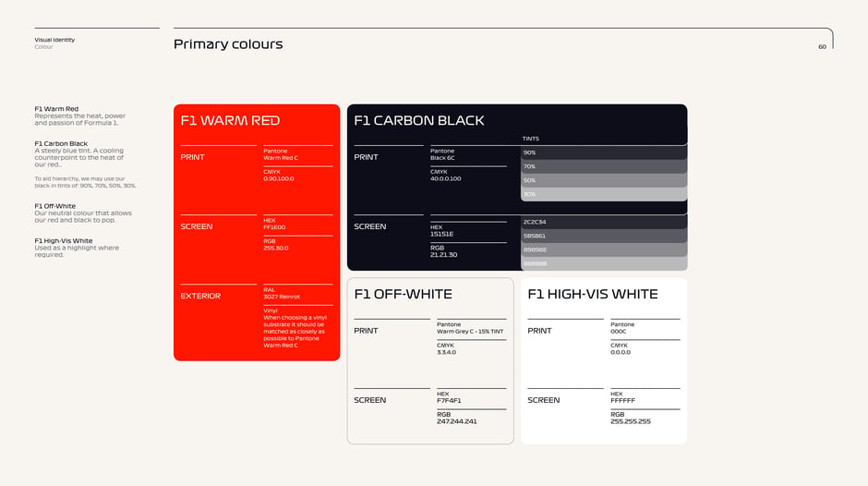Click the 'To aid hierarchy' tints note
Viewport: 868px width, 486px height.
click(x=85, y=182)
